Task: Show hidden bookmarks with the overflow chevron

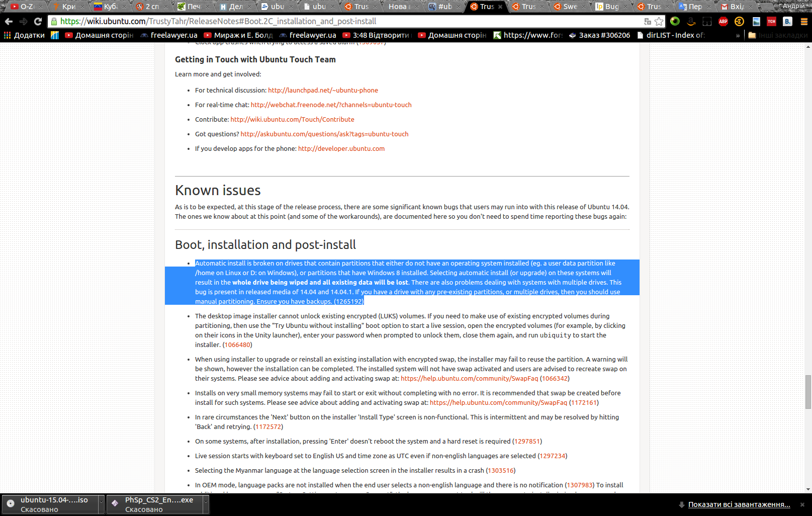Action: pos(738,35)
